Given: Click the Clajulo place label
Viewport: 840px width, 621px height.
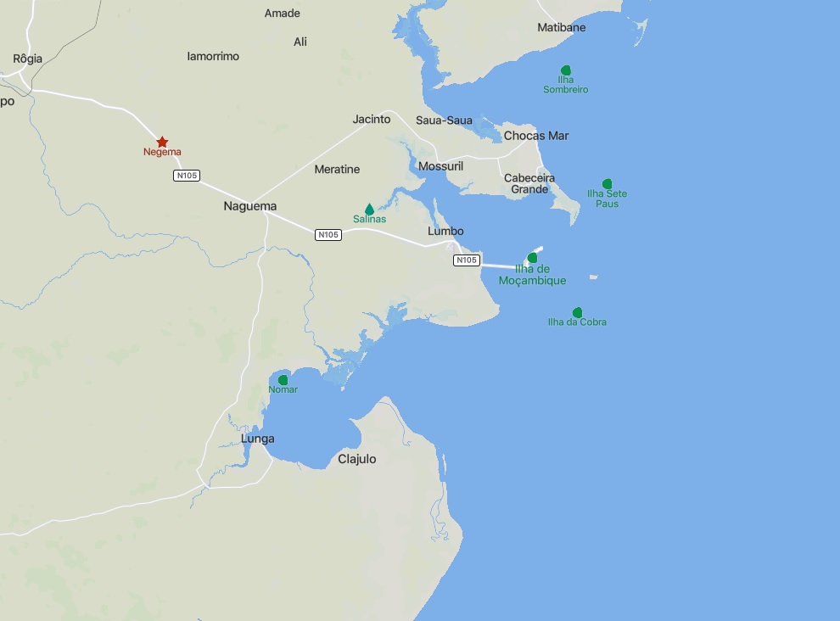Looking at the screenshot, I should pos(356,459).
